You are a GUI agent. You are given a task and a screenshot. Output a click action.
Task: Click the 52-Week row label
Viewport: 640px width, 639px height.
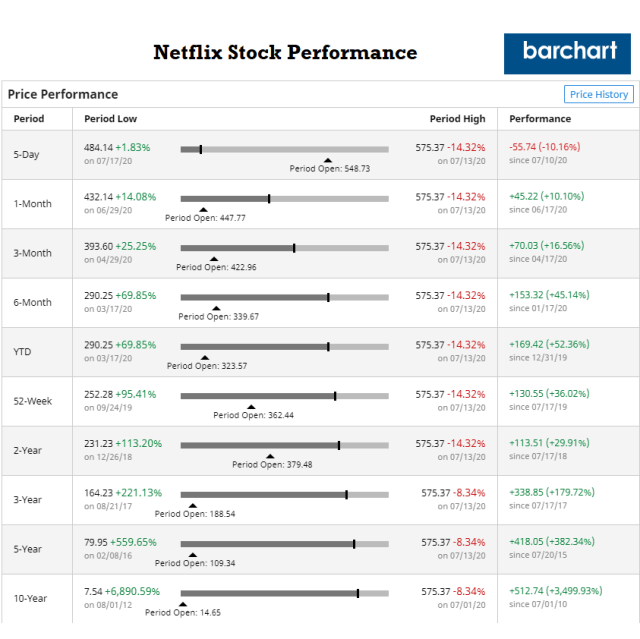(x=33, y=401)
